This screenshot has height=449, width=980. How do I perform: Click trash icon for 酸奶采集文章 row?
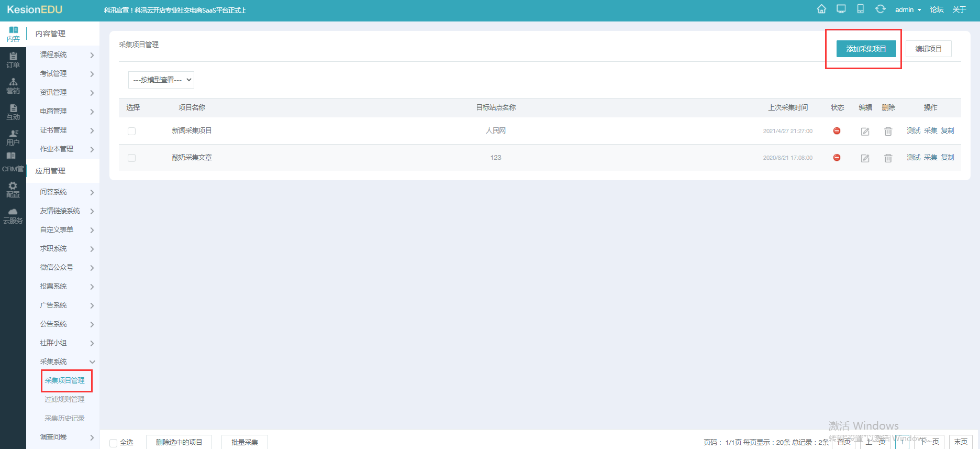tap(888, 158)
